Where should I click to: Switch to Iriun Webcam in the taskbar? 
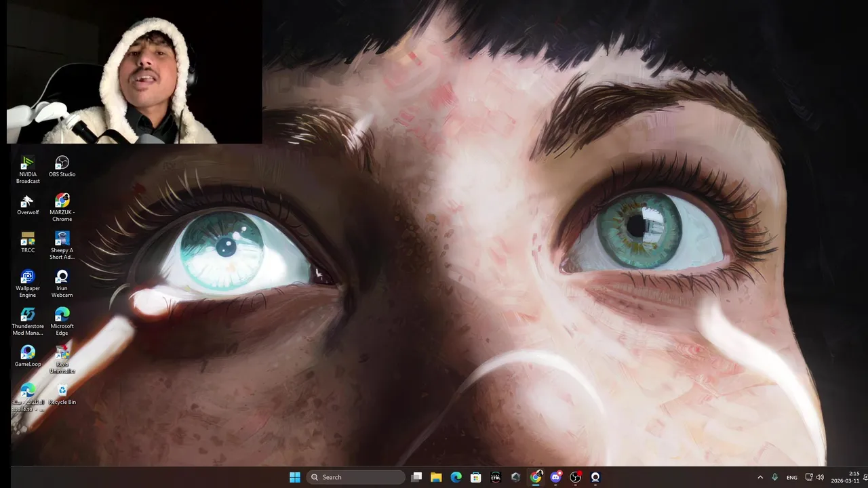point(595,477)
